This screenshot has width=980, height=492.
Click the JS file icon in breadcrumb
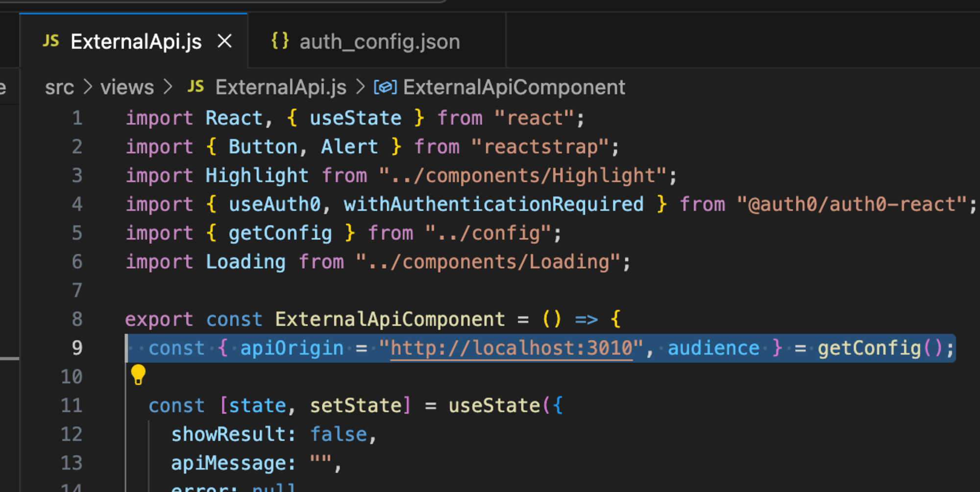[196, 87]
